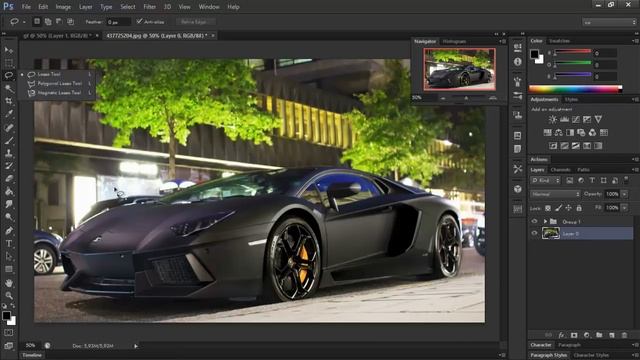Viewport: 640px width, 360px height.
Task: Choose Polygonal Lasso Tool from flyout
Action: tap(59, 83)
